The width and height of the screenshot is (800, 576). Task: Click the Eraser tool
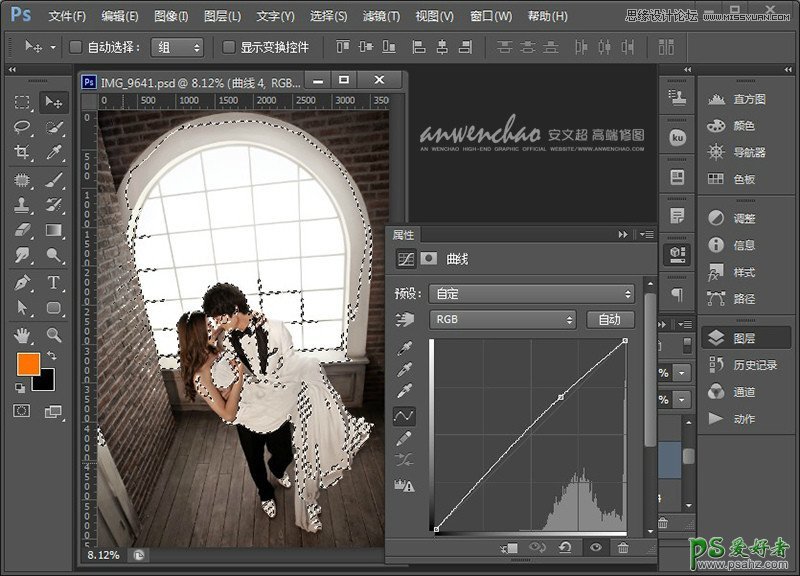pos(22,231)
